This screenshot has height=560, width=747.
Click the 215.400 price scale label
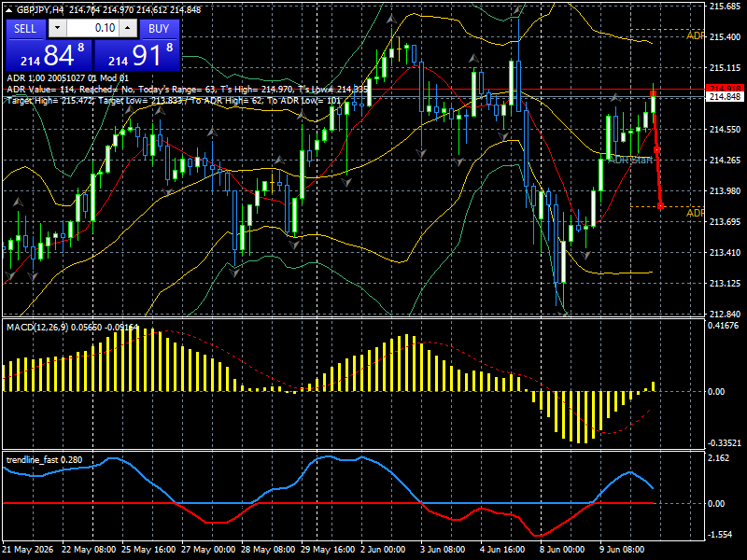tap(726, 36)
